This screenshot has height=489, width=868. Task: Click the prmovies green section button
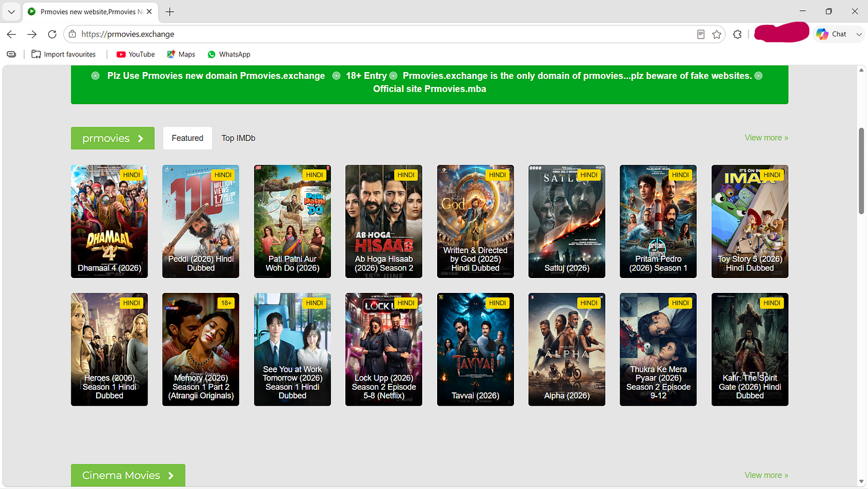coord(113,138)
